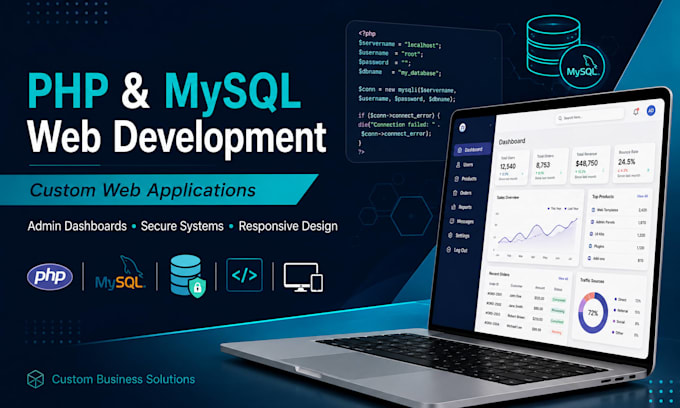Click the <?php line in code snippet
The width and height of the screenshot is (680, 408).
point(367,33)
